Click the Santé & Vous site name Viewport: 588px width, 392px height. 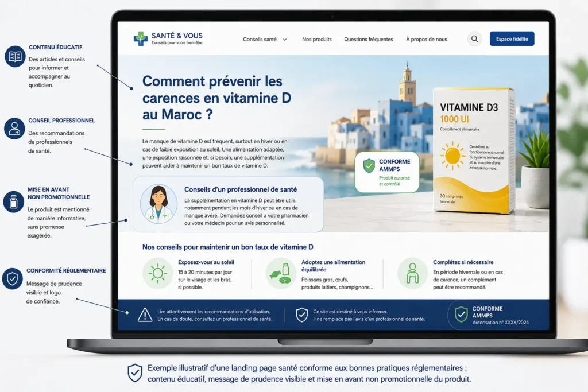point(177,36)
